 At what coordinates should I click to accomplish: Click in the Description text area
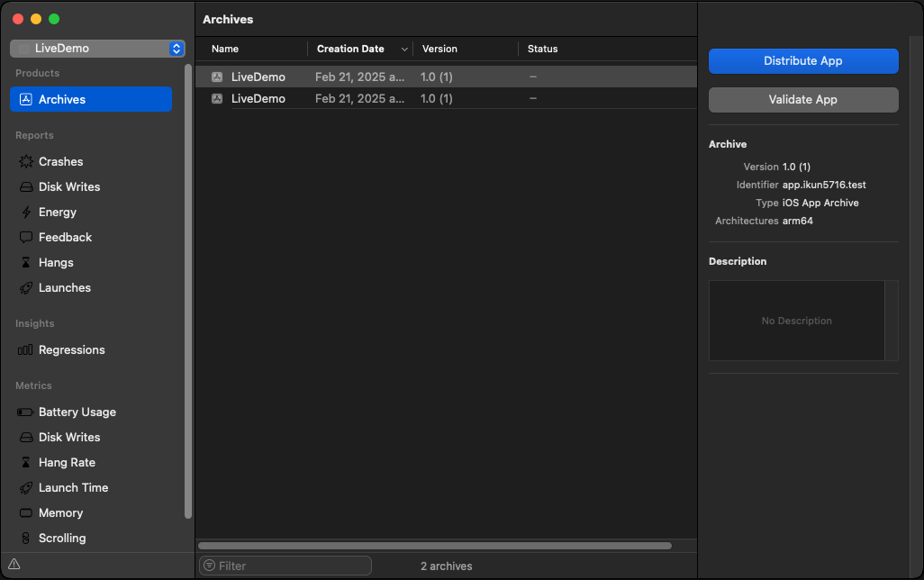(x=797, y=321)
